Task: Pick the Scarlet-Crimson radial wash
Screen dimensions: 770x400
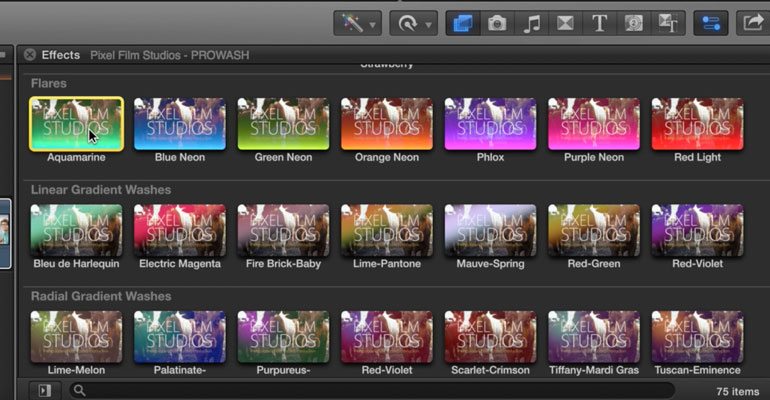Action: click(x=491, y=337)
